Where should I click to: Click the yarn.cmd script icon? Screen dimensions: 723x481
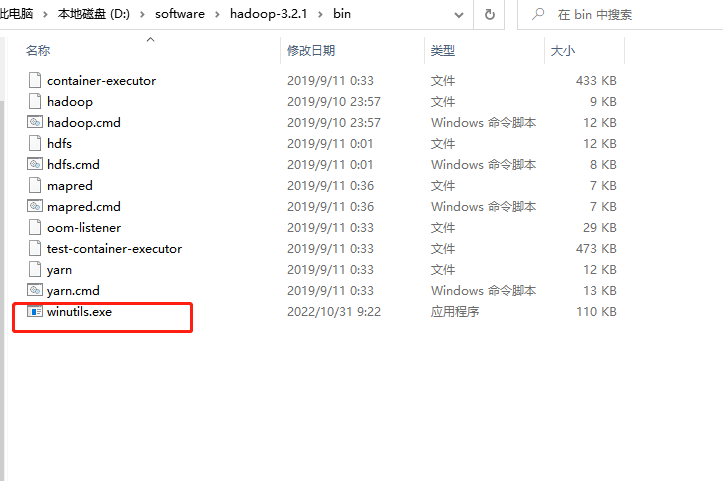point(35,290)
